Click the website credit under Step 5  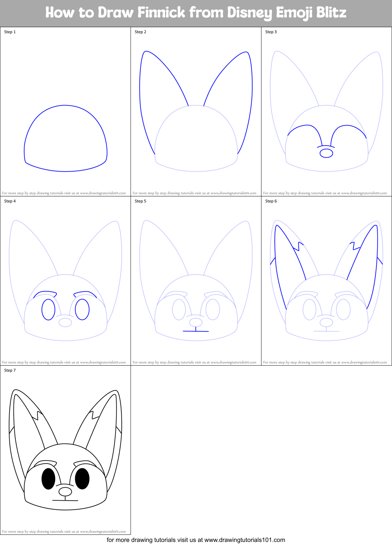(195, 362)
